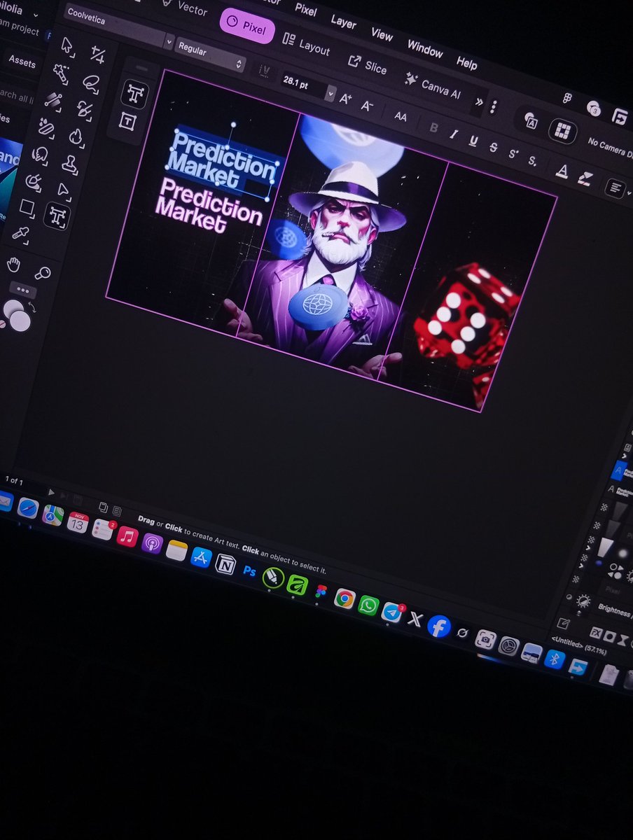Pick the Selection Brush wand tool
The width and height of the screenshot is (633, 840).
coord(60,73)
